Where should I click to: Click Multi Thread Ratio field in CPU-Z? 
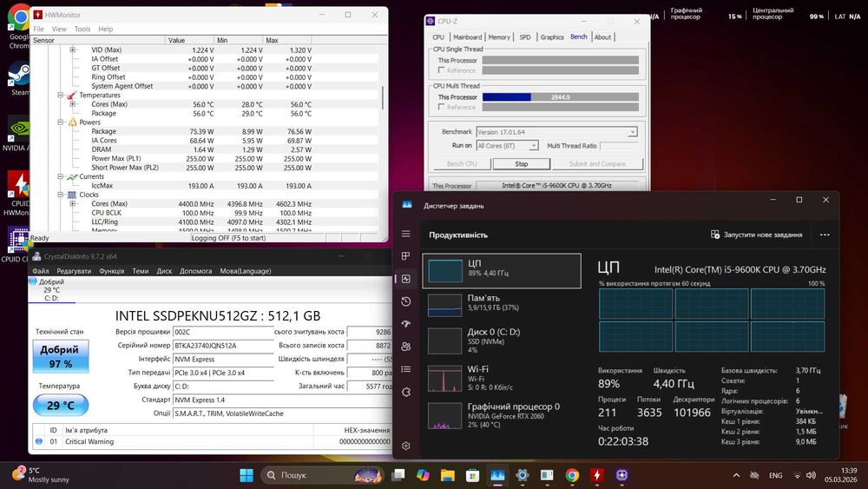619,146
